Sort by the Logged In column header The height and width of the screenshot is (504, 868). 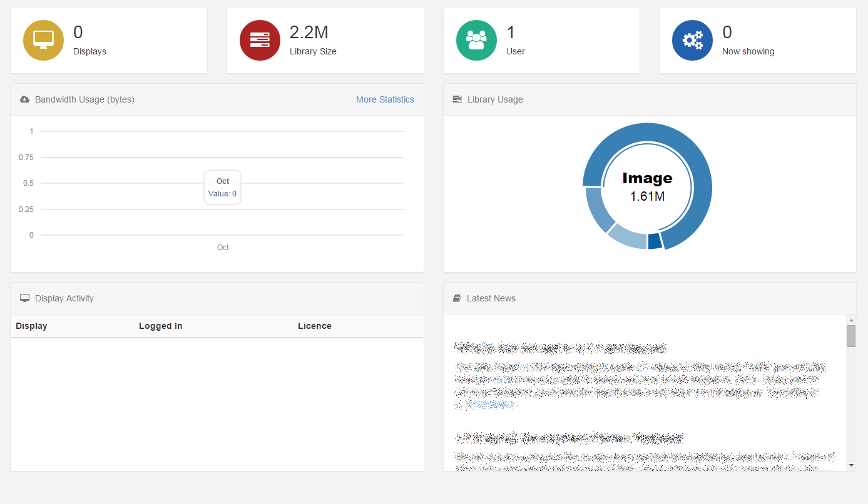tap(160, 326)
